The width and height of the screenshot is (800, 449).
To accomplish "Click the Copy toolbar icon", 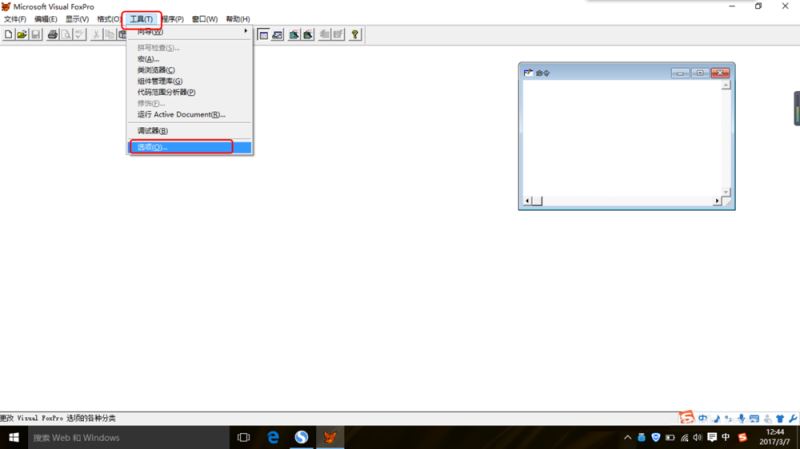I will click(x=110, y=35).
